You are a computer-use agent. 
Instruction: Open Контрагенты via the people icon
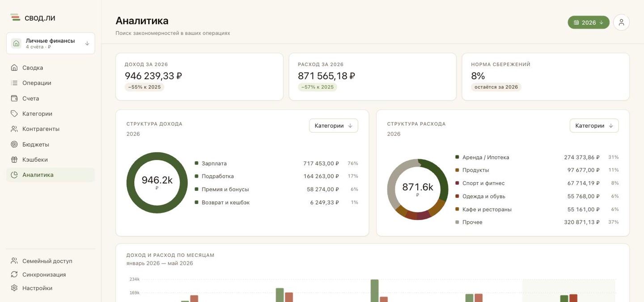point(14,129)
